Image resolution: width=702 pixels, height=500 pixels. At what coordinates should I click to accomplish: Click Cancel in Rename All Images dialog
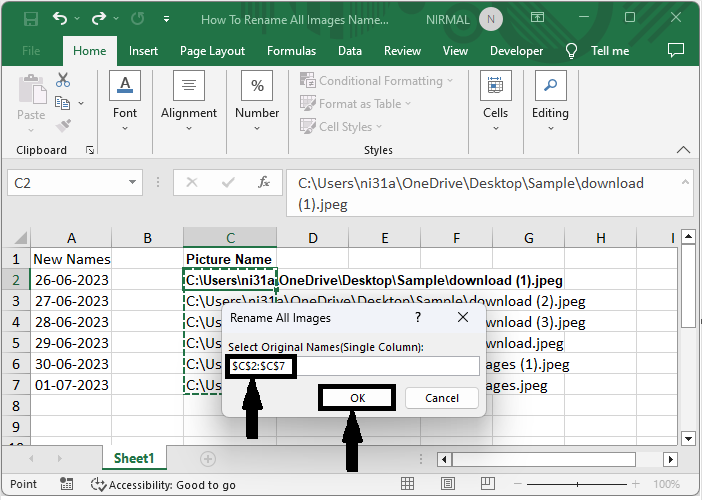442,398
